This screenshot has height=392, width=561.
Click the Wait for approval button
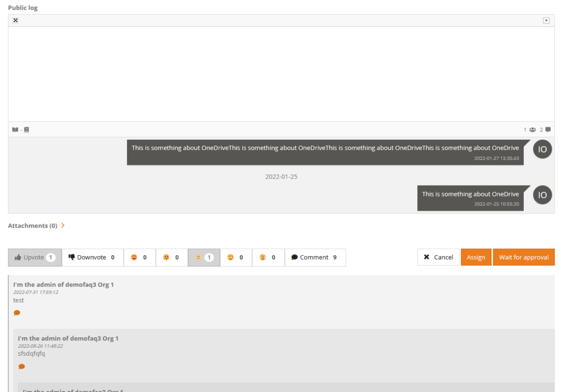pyautogui.click(x=523, y=257)
